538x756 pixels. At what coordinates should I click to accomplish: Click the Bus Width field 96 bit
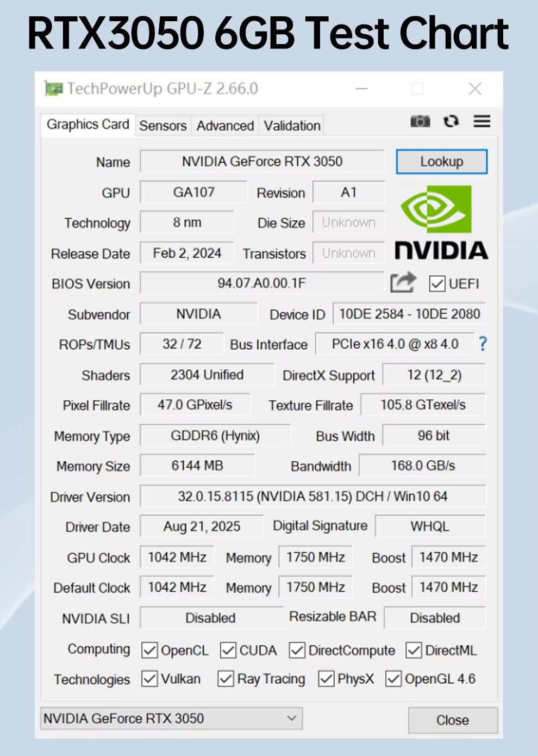coord(434,436)
